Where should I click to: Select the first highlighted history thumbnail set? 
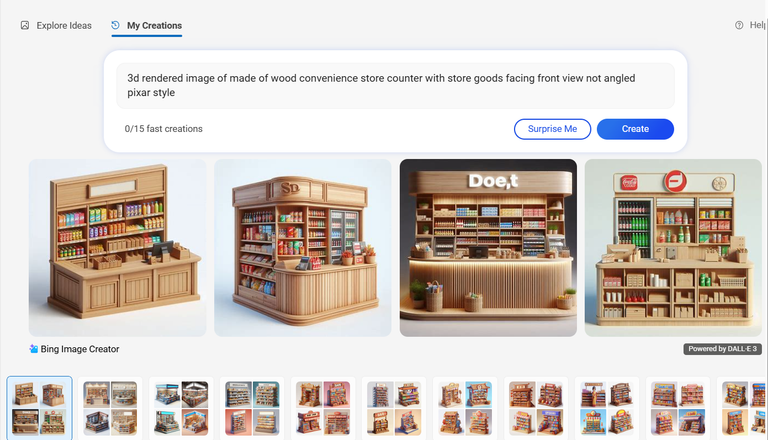pyautogui.click(x=39, y=409)
